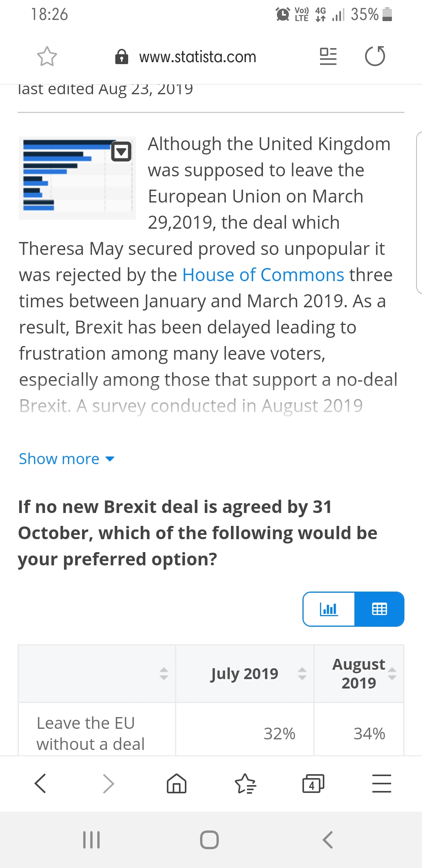Open the browser home page icon
The width and height of the screenshot is (422, 868).
[x=177, y=783]
